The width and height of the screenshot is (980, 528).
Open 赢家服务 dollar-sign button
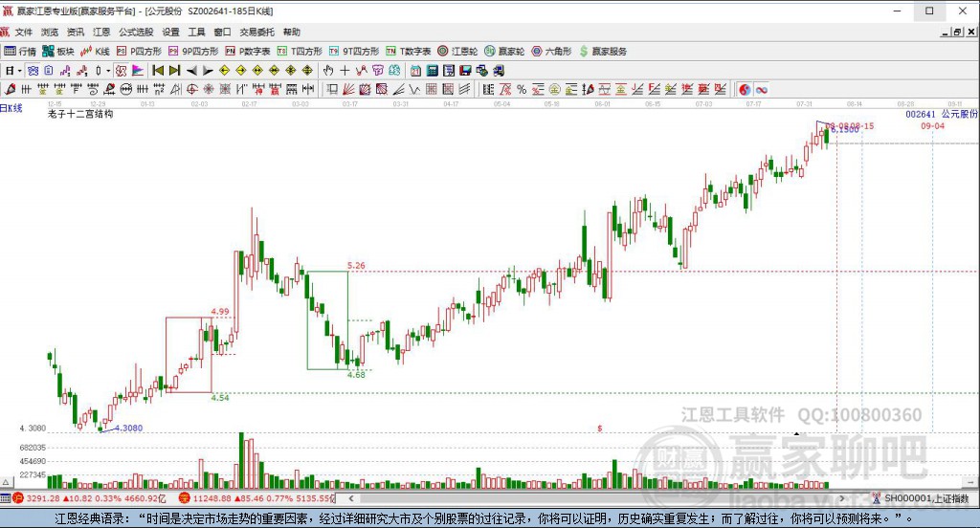[x=603, y=52]
